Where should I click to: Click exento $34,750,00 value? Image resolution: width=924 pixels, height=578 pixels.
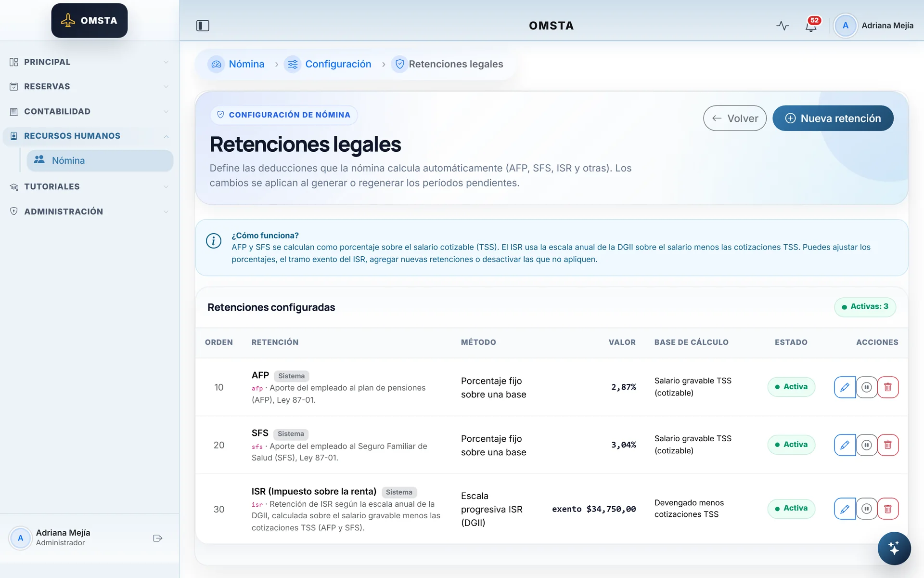click(x=594, y=509)
